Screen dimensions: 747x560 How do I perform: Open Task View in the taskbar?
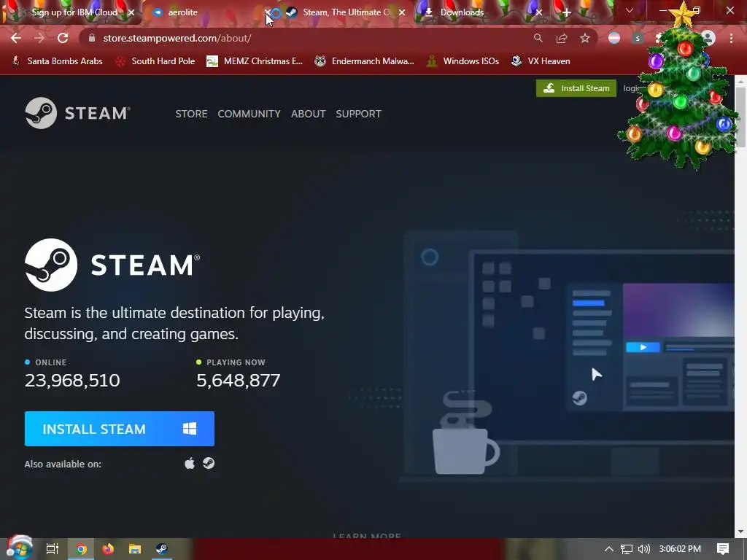click(53, 548)
